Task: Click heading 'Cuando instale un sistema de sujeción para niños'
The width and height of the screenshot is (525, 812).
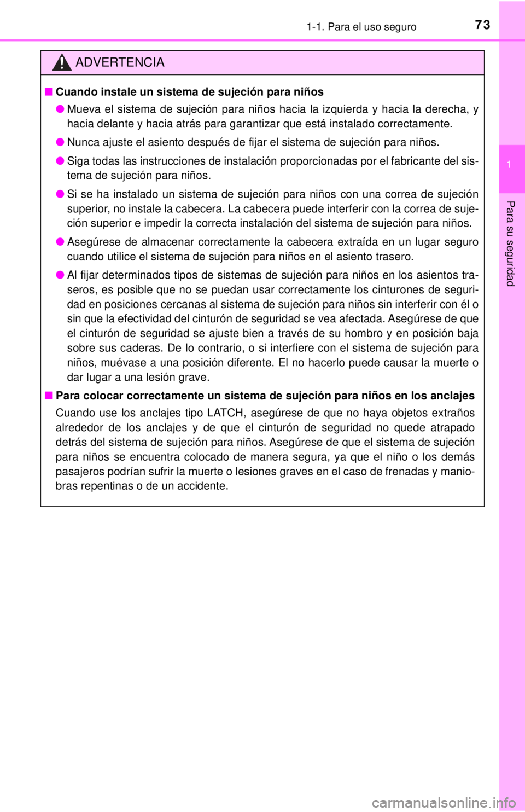Action: click(x=190, y=92)
